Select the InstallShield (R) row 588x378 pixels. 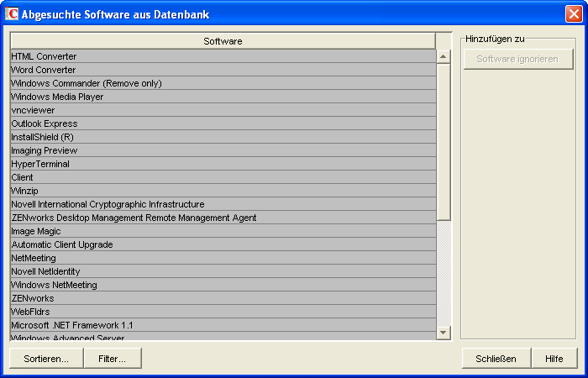[x=223, y=137]
